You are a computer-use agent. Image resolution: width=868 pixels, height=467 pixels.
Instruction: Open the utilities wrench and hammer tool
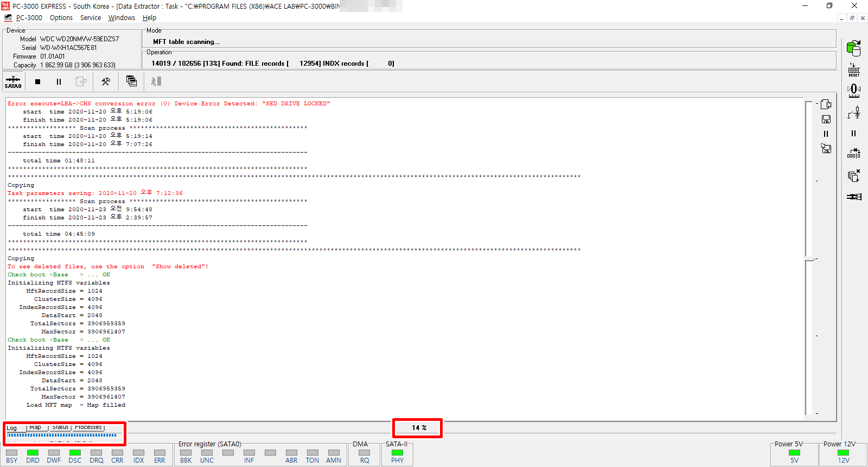[106, 81]
